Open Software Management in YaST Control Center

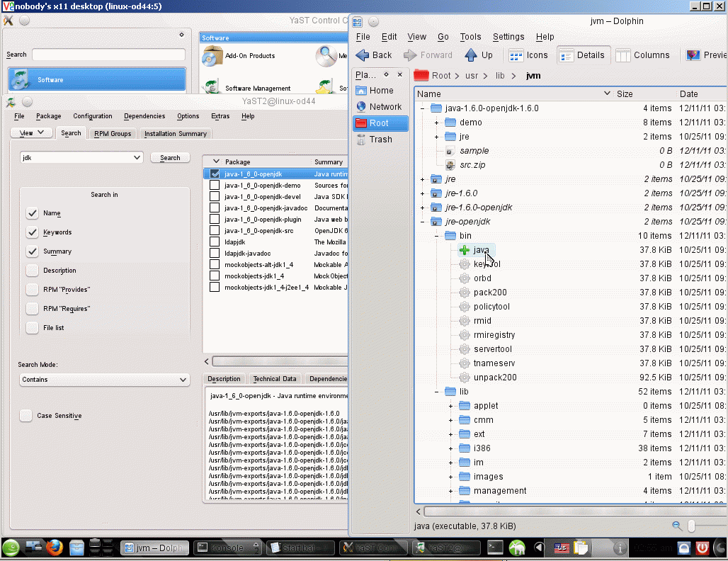click(x=247, y=88)
